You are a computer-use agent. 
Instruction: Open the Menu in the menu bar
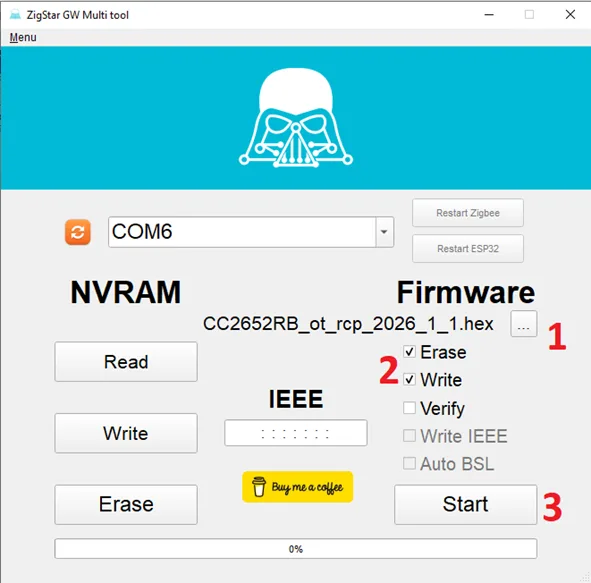click(x=23, y=37)
